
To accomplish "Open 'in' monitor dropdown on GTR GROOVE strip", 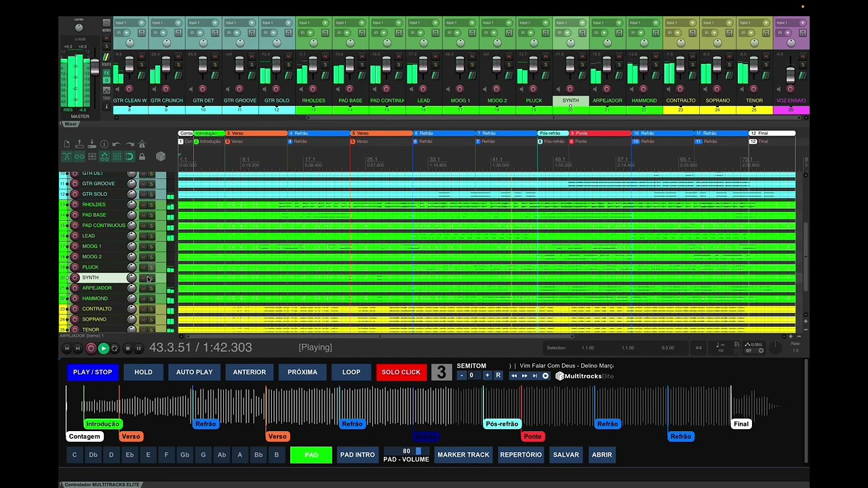I will click(233, 33).
